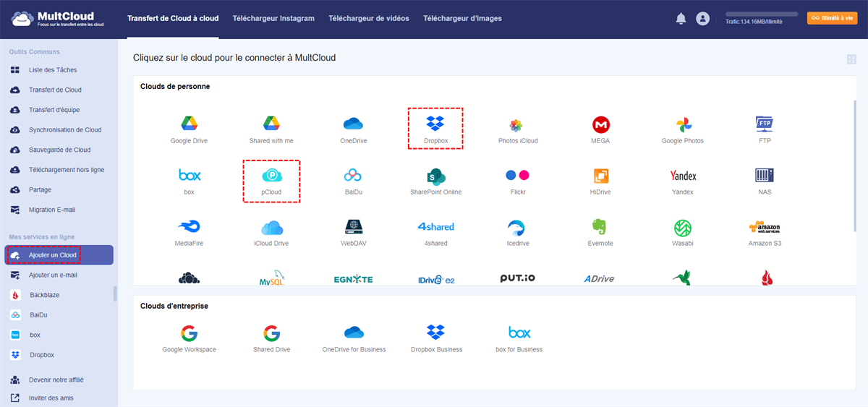Open Téléchargeur de vidéos tab
The width and height of the screenshot is (868, 407).
click(x=368, y=19)
